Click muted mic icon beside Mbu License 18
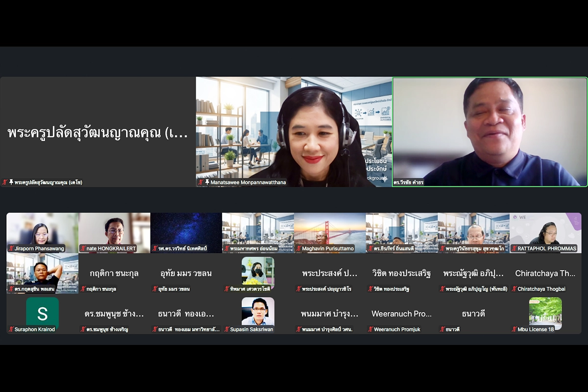The width and height of the screenshot is (588, 392). (x=514, y=329)
